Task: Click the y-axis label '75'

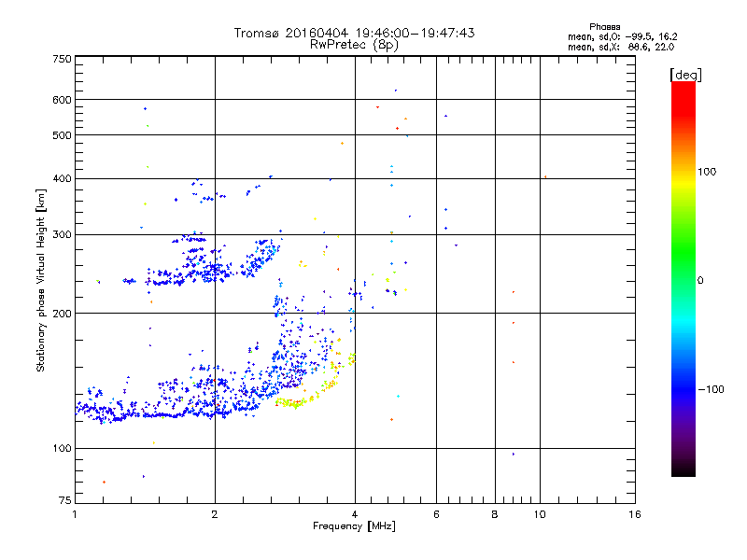Action: 64,500
